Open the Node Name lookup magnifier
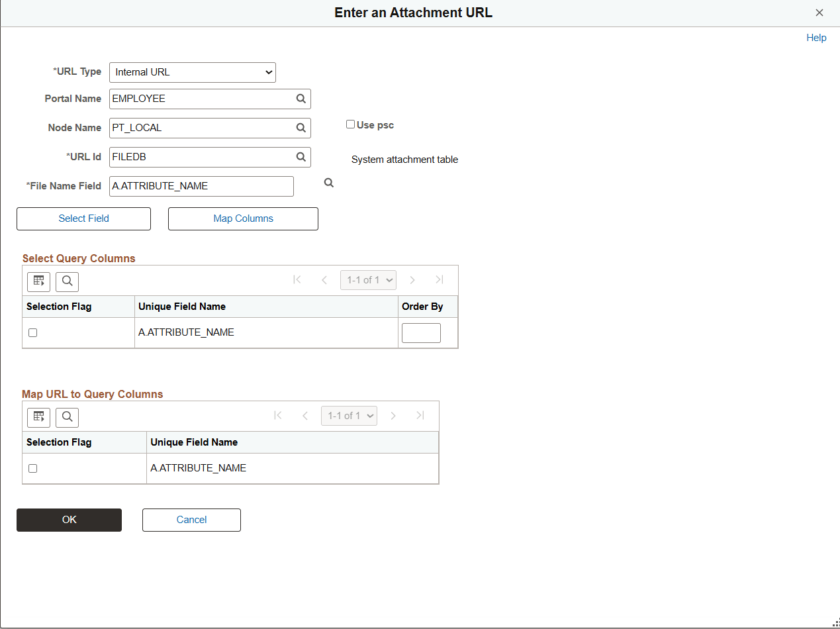The image size is (840, 629). point(301,128)
